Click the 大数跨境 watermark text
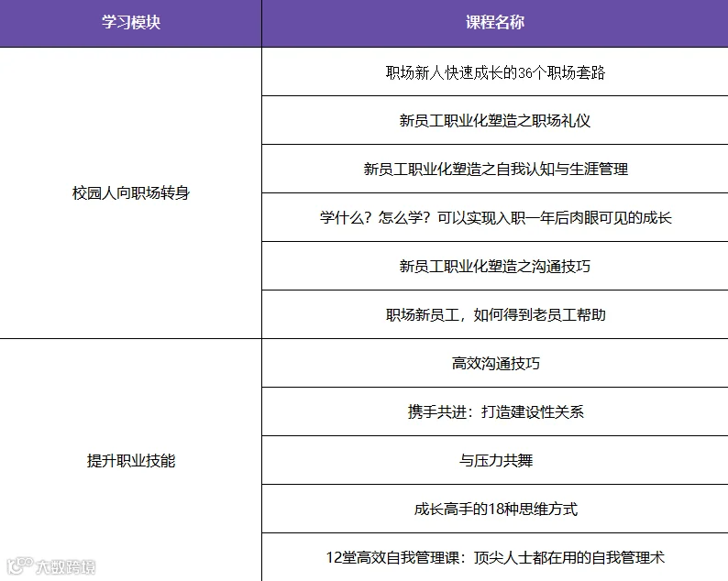728x581 pixels. point(65,566)
